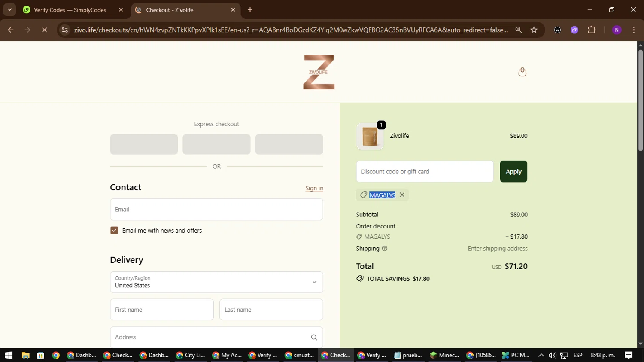
Task: Click the Sign in link
Action: [x=314, y=189]
